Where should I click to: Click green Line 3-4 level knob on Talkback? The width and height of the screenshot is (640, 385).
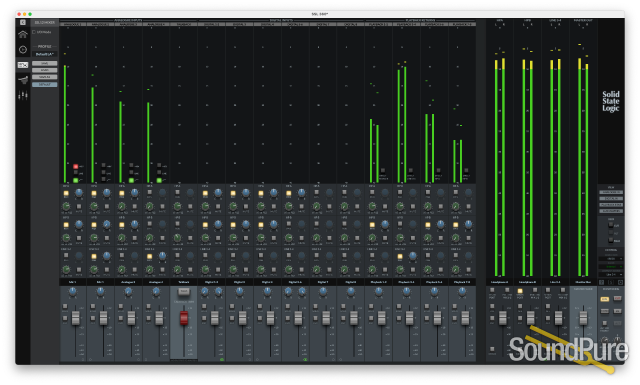click(177, 270)
